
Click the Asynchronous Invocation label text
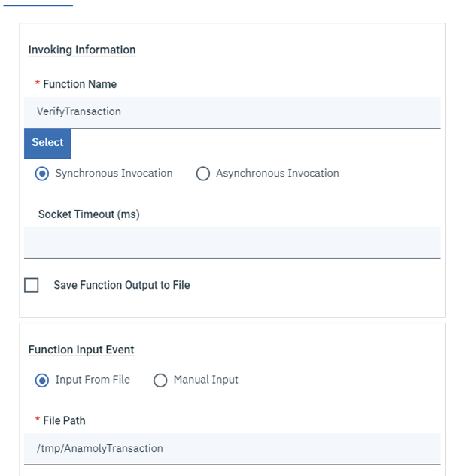277,174
